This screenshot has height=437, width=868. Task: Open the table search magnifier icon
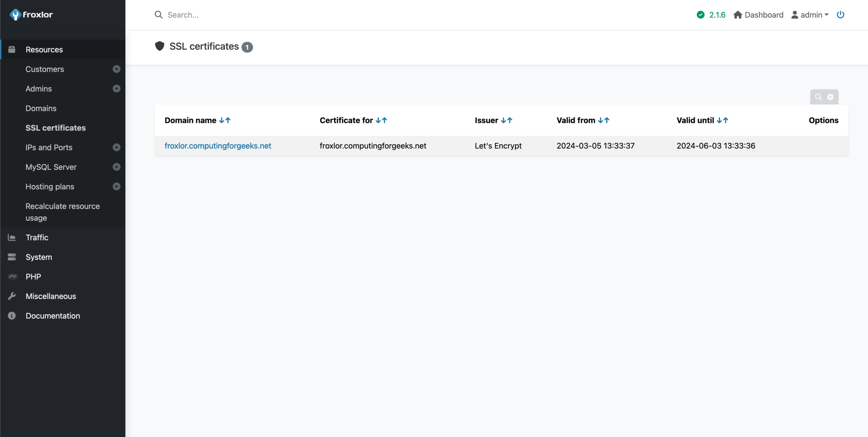click(x=818, y=97)
